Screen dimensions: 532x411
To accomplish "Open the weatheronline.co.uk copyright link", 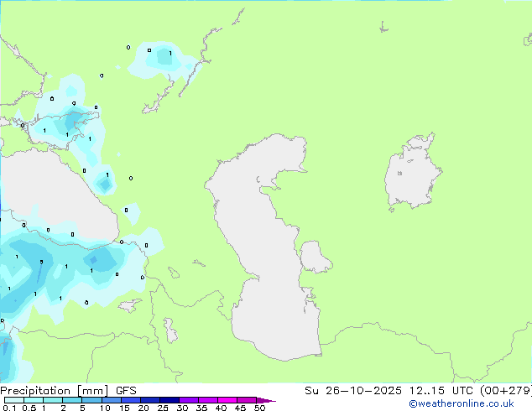I will pos(462,403).
